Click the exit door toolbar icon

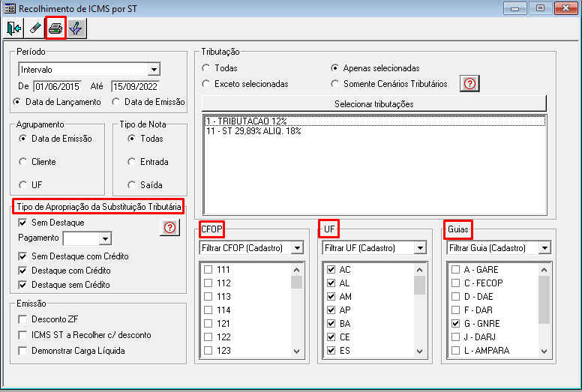[x=13, y=28]
